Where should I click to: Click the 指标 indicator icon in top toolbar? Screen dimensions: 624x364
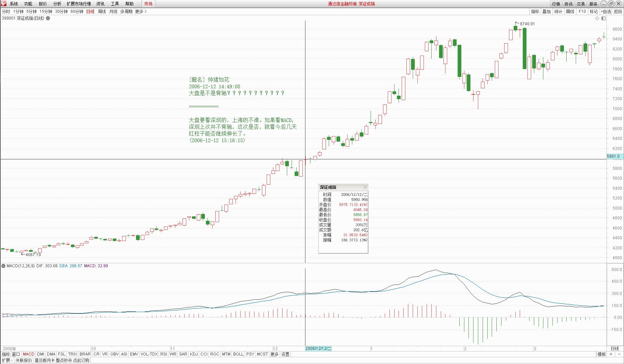coord(535,11)
